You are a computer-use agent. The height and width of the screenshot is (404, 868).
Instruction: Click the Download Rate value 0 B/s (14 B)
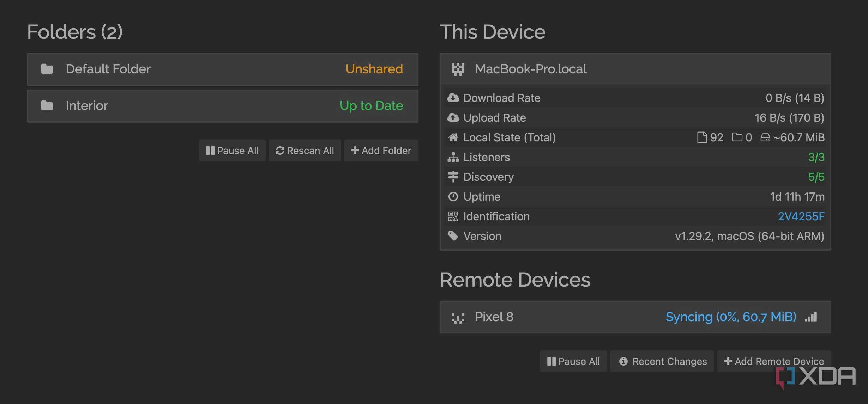pos(795,98)
